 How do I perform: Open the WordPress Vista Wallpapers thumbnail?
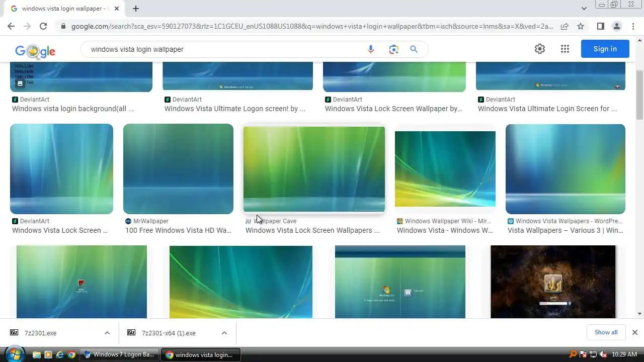pyautogui.click(x=566, y=169)
